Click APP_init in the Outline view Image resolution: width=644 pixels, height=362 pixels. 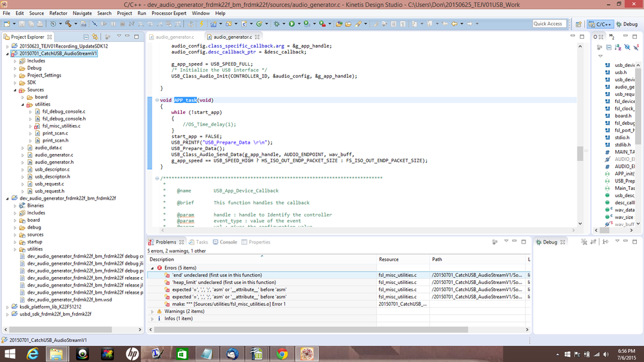coord(624,174)
